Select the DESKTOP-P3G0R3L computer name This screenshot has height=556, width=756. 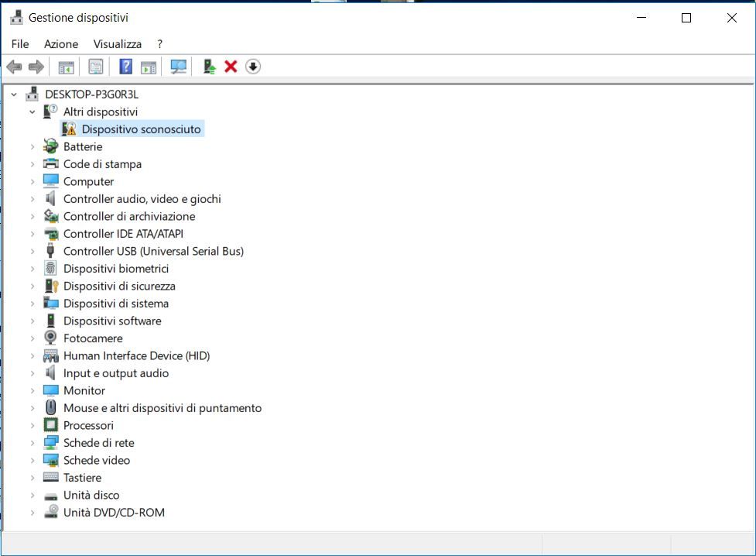click(x=91, y=94)
